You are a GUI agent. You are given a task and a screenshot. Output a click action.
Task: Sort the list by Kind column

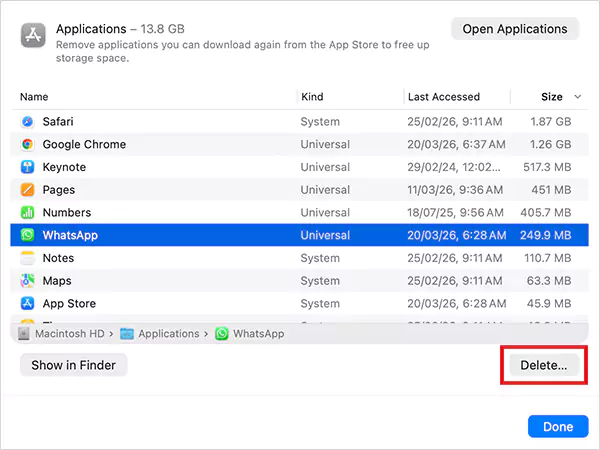tap(312, 97)
